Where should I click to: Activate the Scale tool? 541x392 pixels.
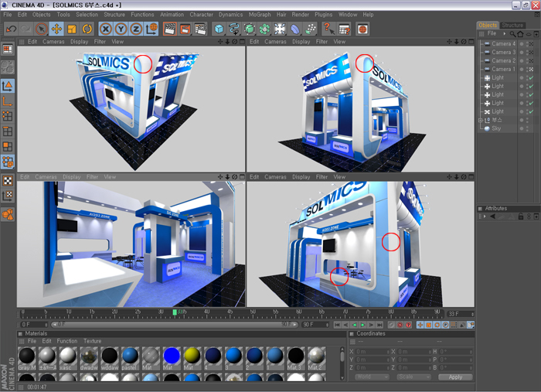pyautogui.click(x=72, y=29)
